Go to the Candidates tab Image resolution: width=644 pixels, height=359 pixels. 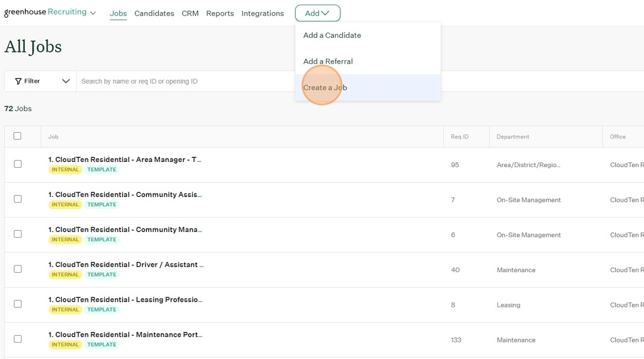click(154, 13)
